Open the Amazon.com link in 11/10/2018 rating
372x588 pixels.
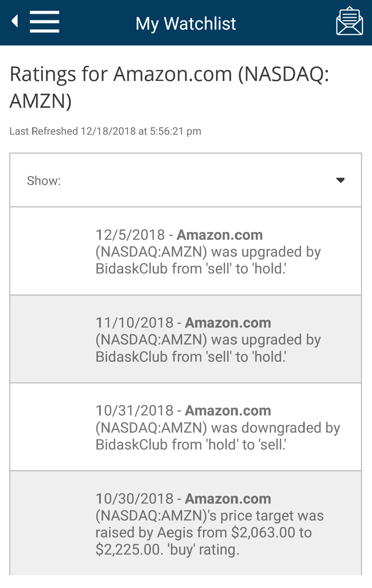pos(228,323)
